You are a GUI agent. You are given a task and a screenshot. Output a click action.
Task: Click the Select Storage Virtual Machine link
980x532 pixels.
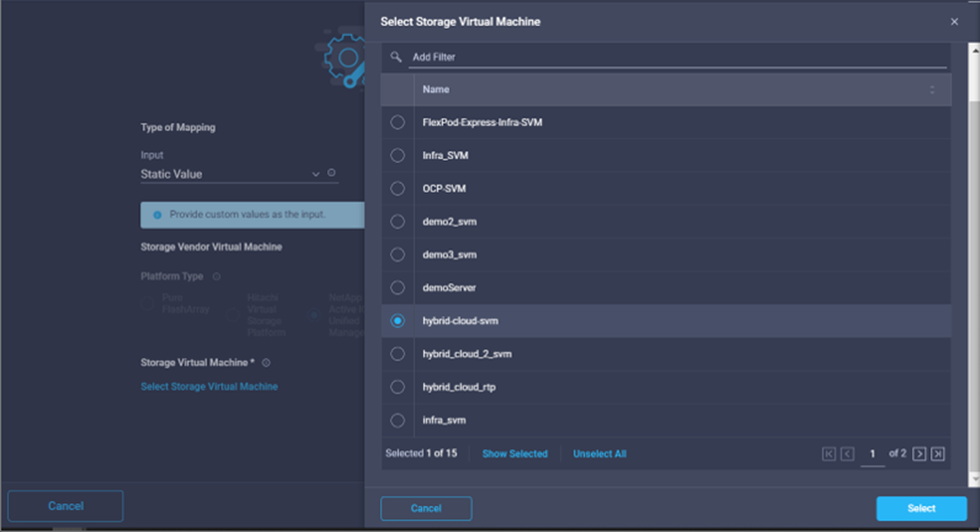(210, 387)
